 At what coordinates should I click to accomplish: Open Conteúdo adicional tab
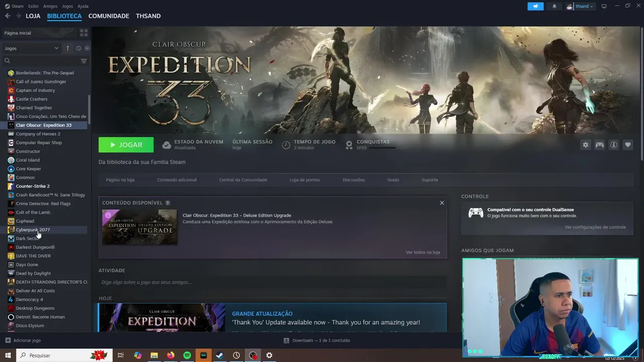click(x=177, y=179)
